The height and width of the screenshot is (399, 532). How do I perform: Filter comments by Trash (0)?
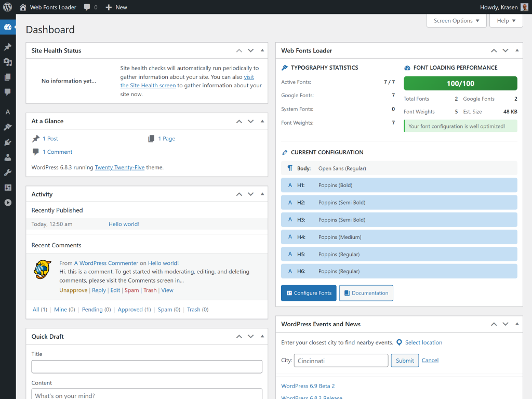198,310
